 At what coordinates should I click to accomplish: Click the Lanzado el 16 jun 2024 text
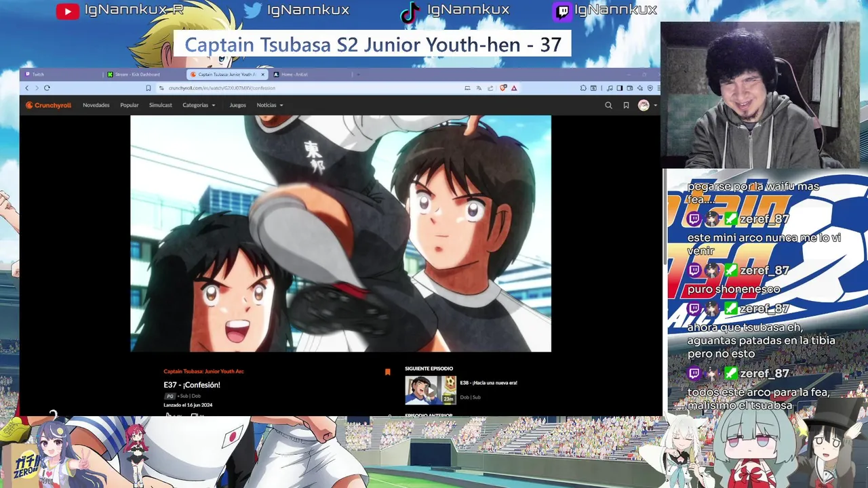(188, 405)
